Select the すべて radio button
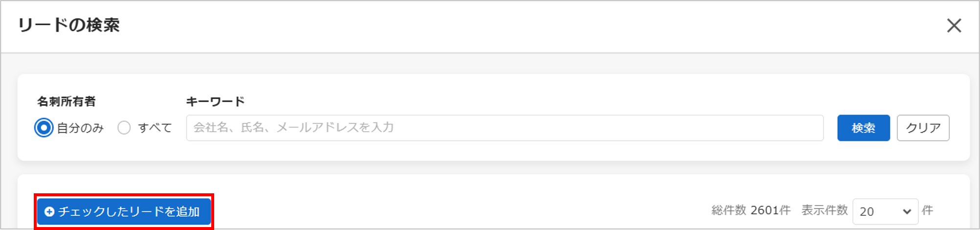Image resolution: width=980 pixels, height=230 pixels. (124, 128)
